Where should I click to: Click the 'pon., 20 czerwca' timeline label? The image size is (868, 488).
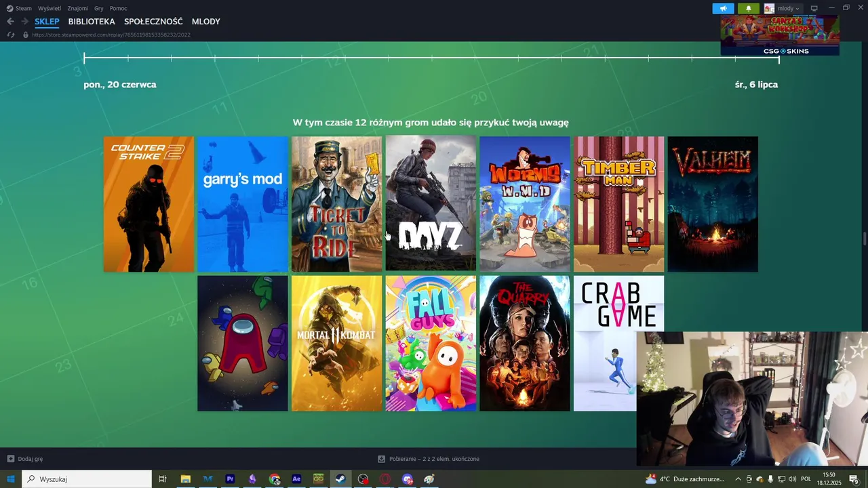(x=120, y=85)
